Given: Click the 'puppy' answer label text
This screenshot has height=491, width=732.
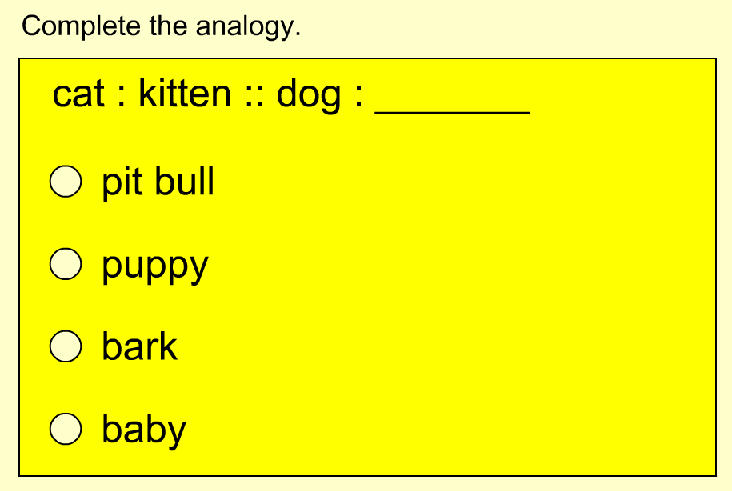Looking at the screenshot, I should point(155,268).
